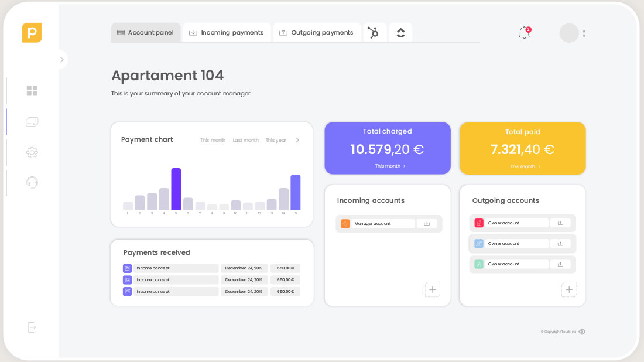
Task: Click the download icon for Manager account
Action: (427, 224)
